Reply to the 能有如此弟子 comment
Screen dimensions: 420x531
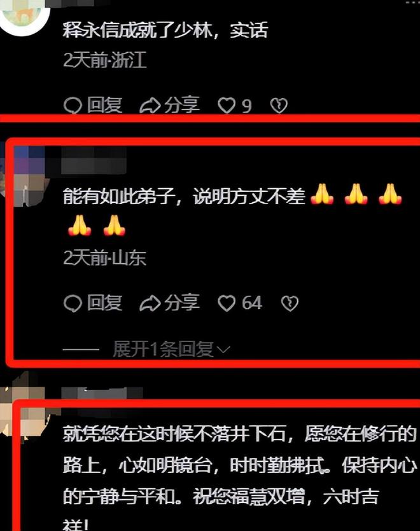pyautogui.click(x=93, y=303)
